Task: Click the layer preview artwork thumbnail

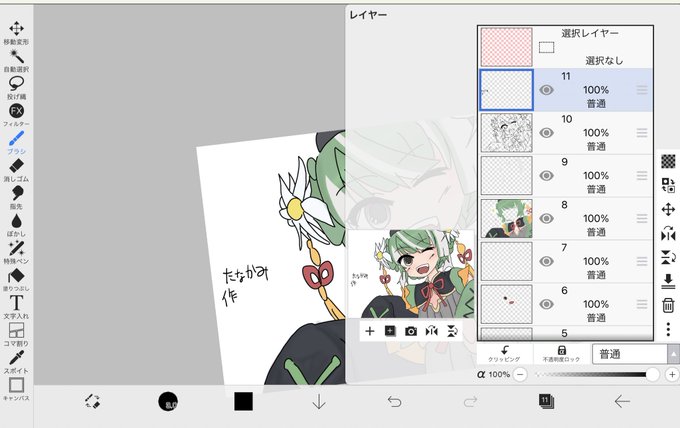Action: [x=411, y=274]
